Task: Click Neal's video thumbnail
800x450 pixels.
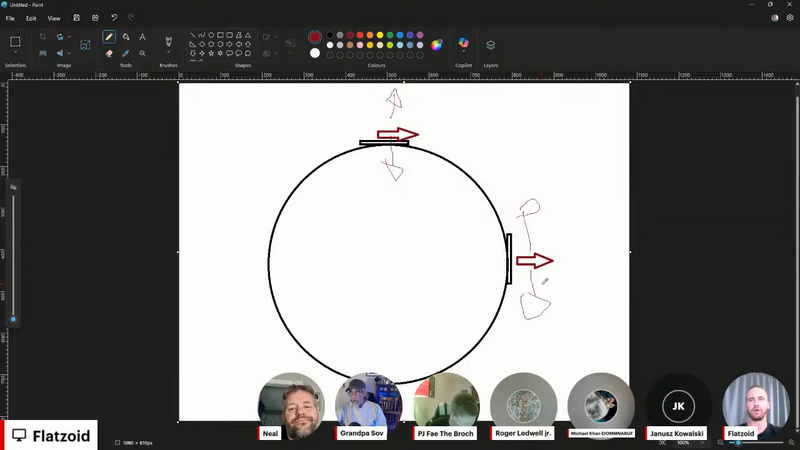Action: pyautogui.click(x=291, y=406)
